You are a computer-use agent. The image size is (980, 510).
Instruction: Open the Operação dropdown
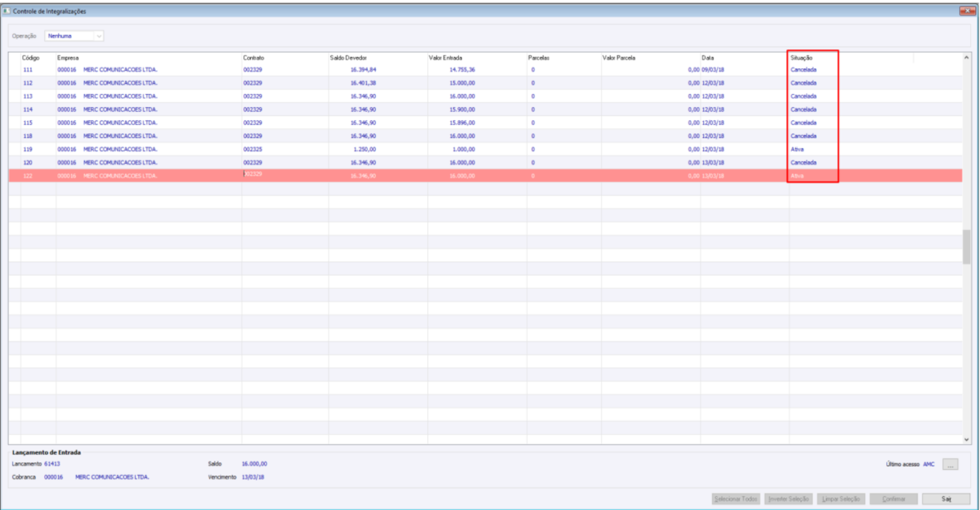(74, 36)
